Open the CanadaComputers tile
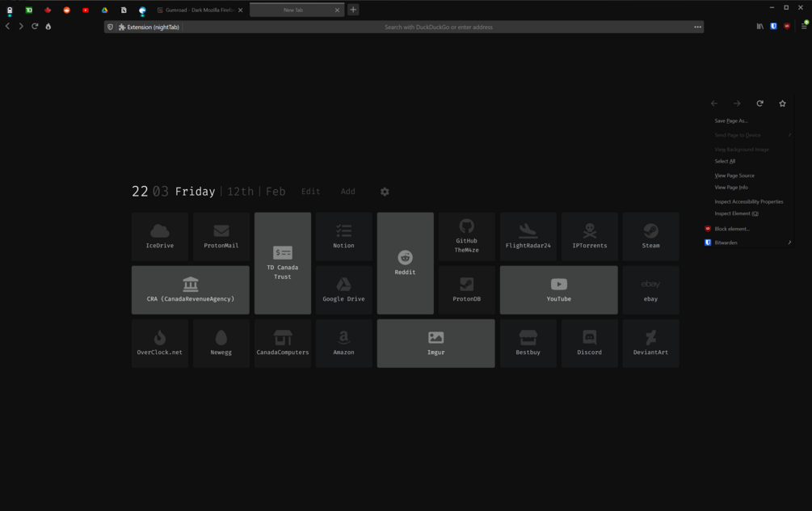 pos(282,343)
